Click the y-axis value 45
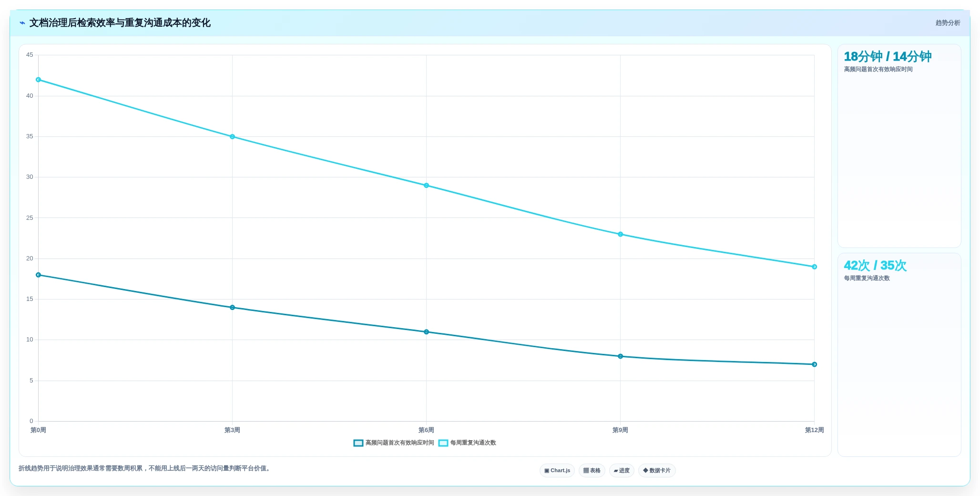This screenshot has width=980, height=496. [x=30, y=55]
